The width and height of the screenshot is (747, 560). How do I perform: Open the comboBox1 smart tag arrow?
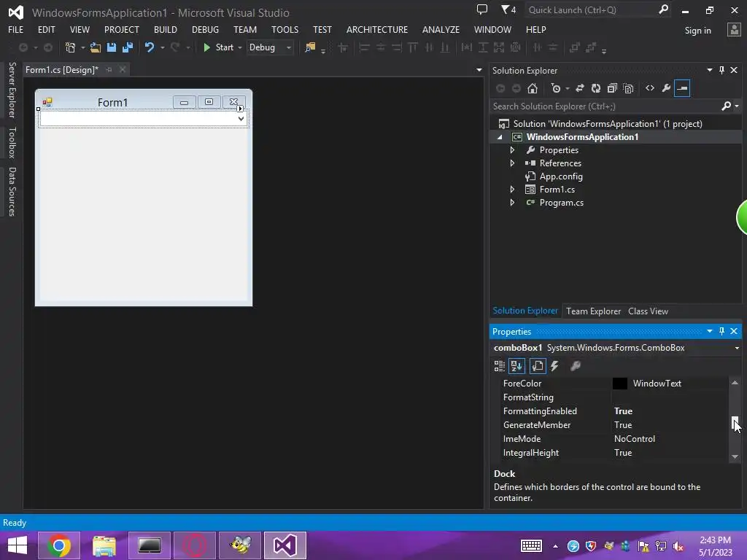point(239,109)
